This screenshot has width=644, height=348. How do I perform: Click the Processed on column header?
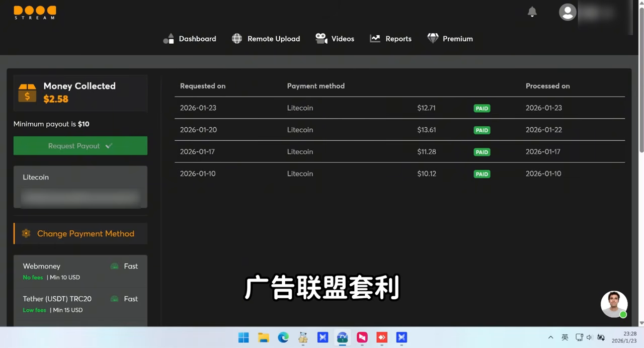point(548,86)
